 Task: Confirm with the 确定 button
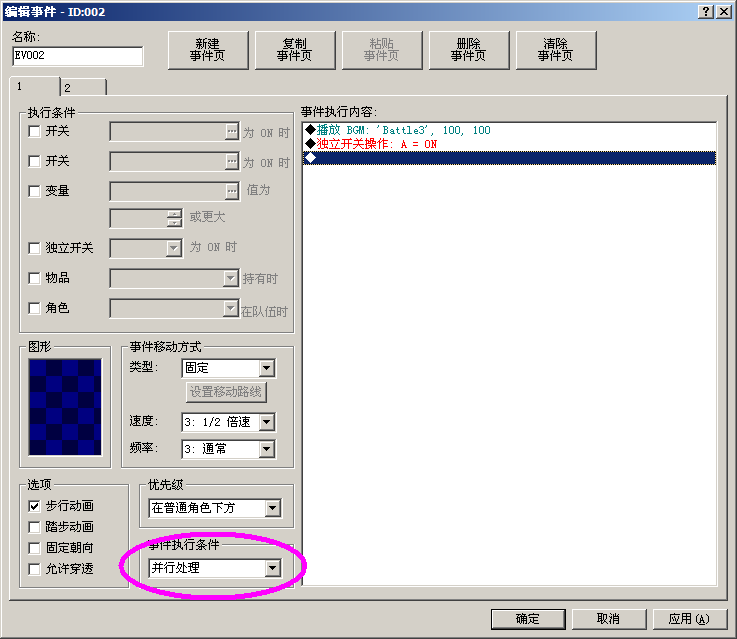[x=528, y=619]
